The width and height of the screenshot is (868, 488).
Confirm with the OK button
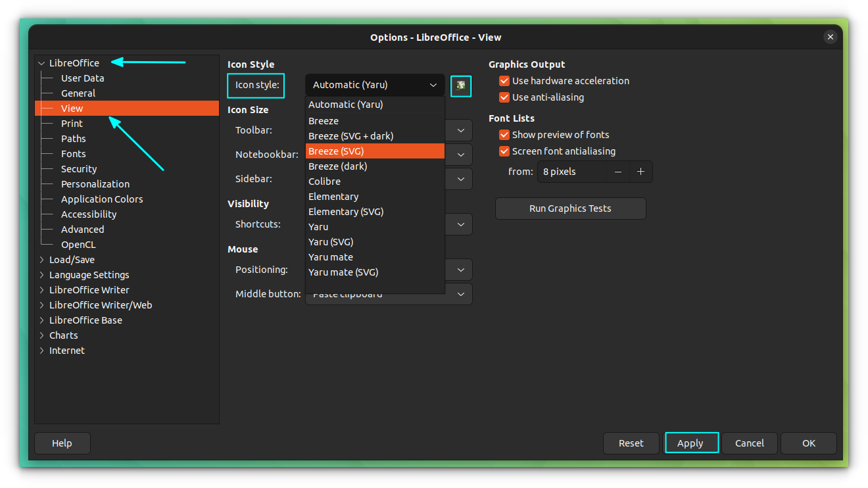click(809, 443)
